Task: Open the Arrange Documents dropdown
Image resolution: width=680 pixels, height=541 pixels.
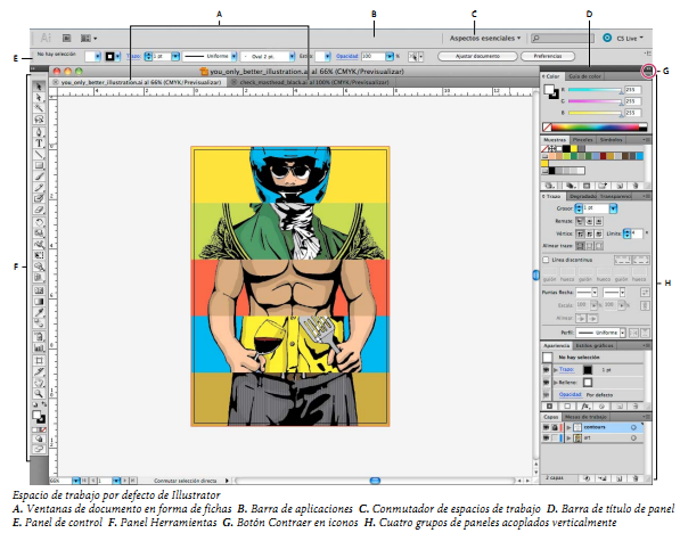Action: coord(88,38)
